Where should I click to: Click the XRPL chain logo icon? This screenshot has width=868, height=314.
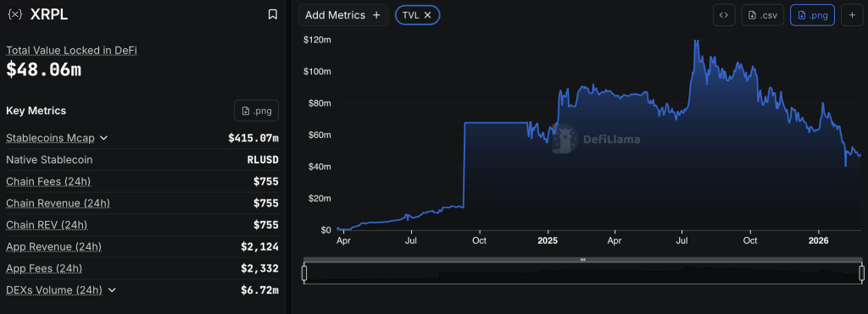coord(15,14)
